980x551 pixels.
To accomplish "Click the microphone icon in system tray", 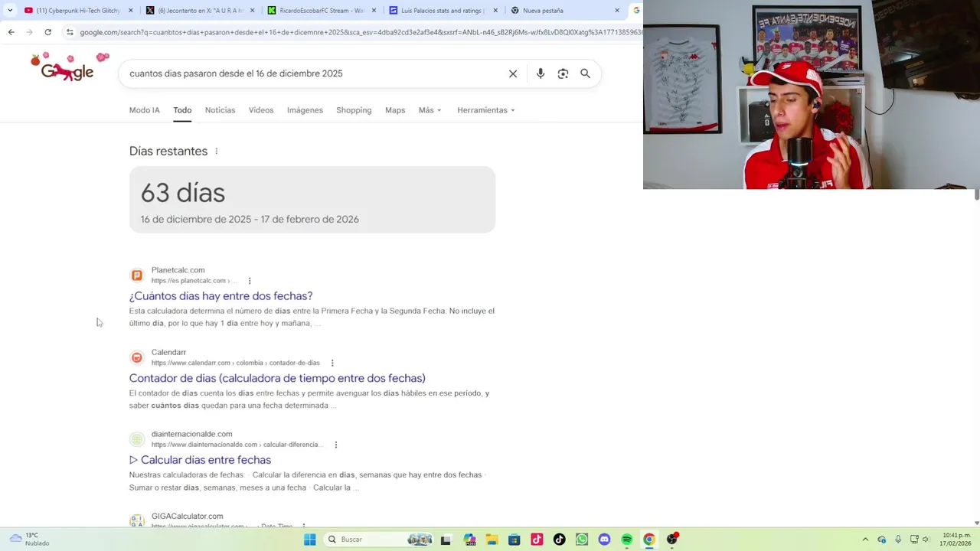I will click(898, 540).
